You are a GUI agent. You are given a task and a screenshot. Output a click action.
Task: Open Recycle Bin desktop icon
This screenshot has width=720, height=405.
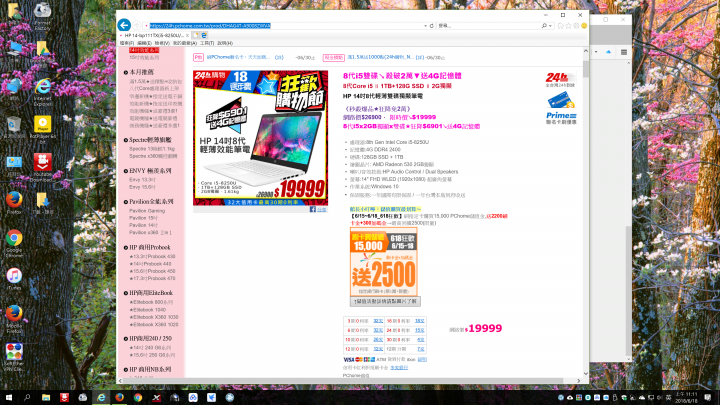14,128
